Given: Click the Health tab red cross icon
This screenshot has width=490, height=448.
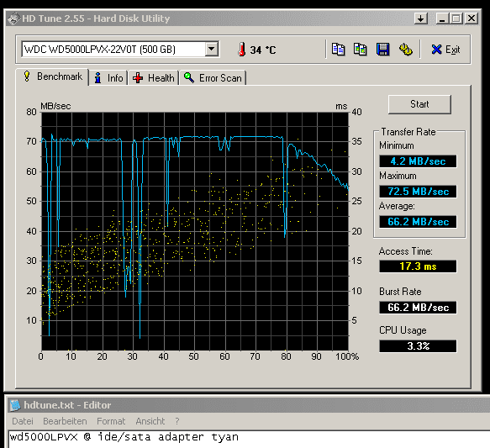Looking at the screenshot, I should tap(138, 78).
